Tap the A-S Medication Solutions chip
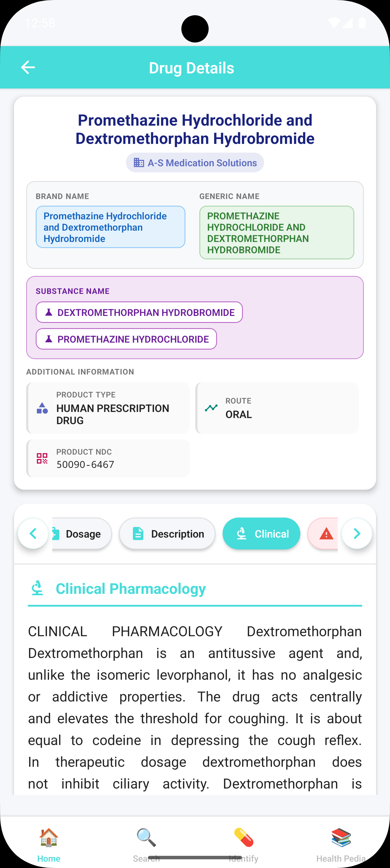 (x=195, y=163)
